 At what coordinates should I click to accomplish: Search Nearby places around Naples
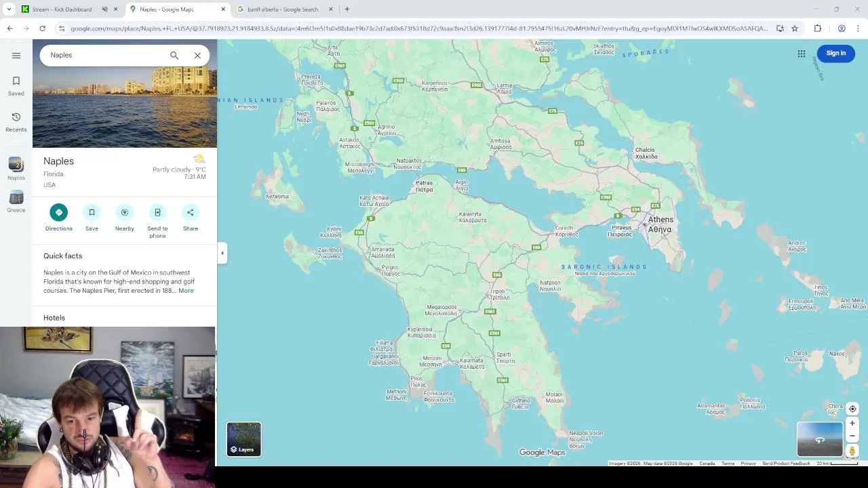(x=125, y=218)
